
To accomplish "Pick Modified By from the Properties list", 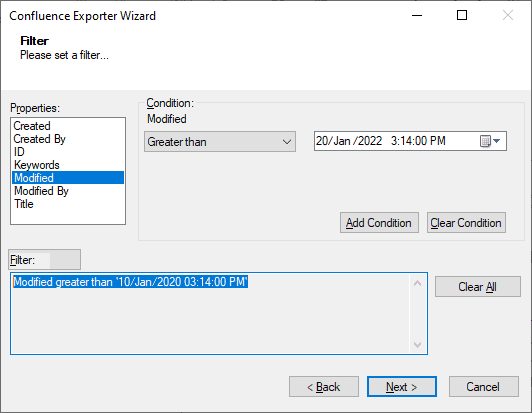I will (x=41, y=191).
